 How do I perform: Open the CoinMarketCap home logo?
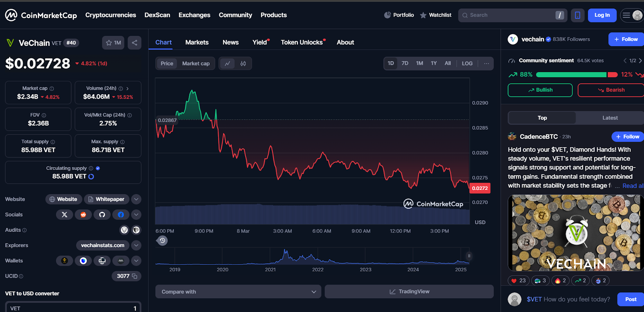(x=41, y=15)
